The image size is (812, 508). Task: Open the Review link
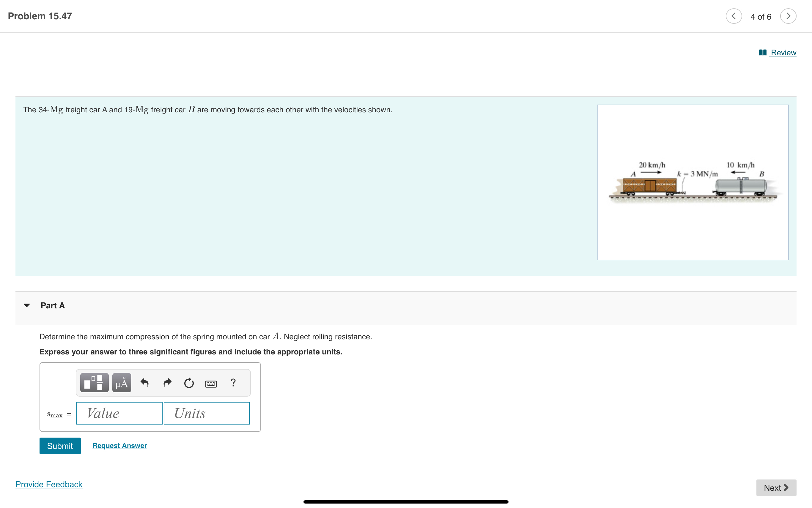coord(783,53)
